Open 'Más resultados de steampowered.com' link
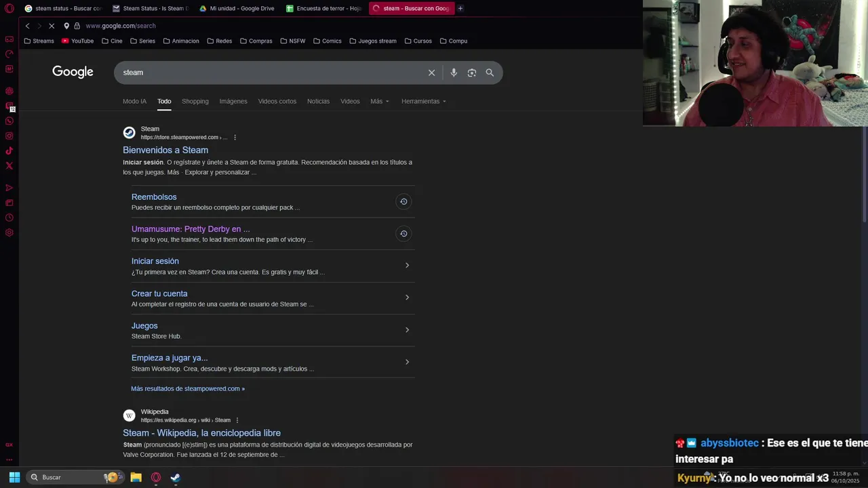 [x=188, y=388]
